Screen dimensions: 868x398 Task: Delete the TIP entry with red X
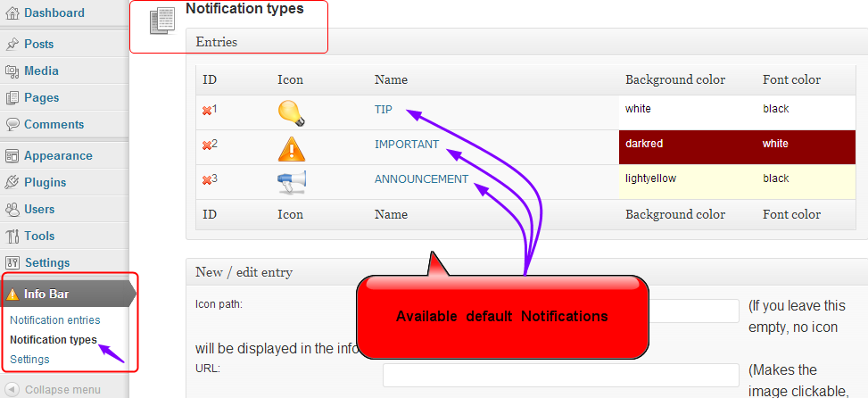click(207, 111)
